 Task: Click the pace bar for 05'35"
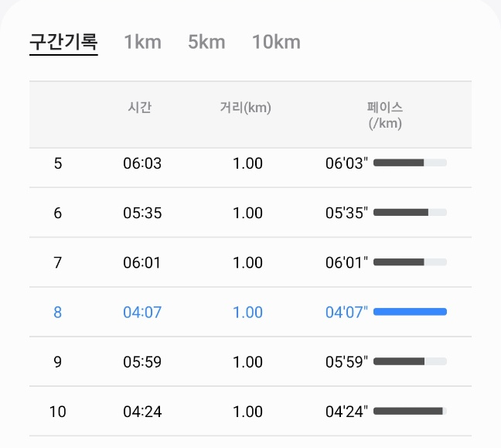(x=410, y=212)
